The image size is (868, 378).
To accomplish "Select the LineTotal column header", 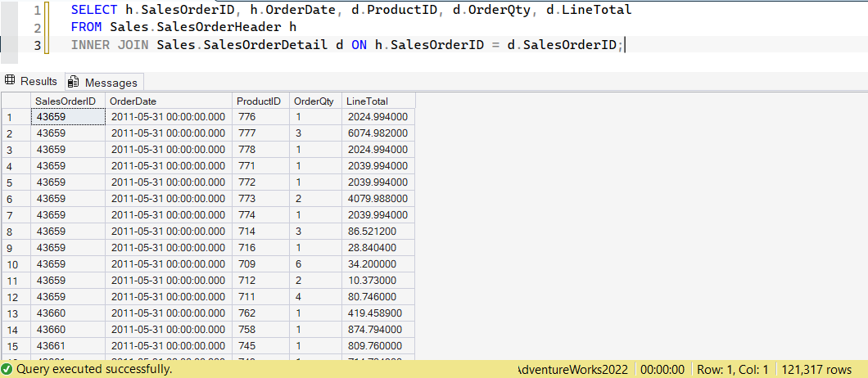I will coord(378,101).
